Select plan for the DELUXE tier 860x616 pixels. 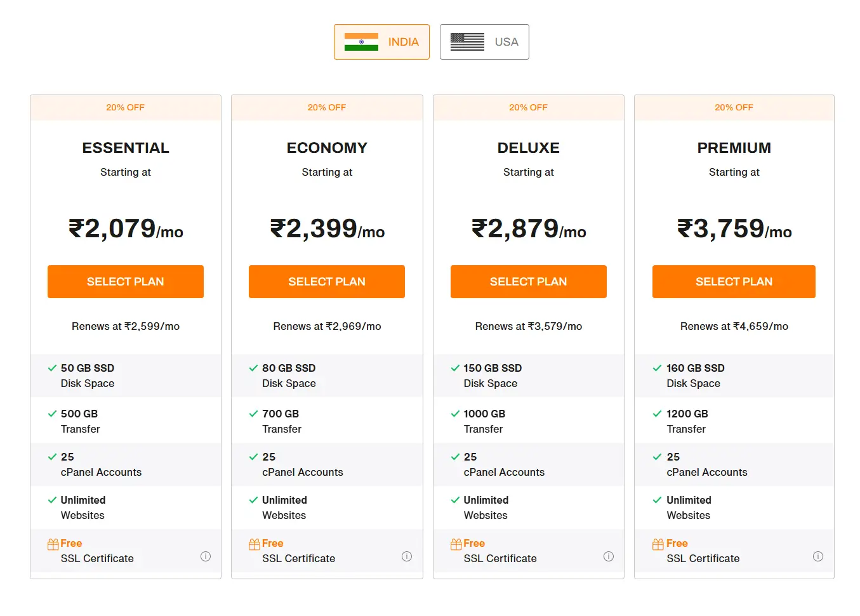[x=528, y=281]
